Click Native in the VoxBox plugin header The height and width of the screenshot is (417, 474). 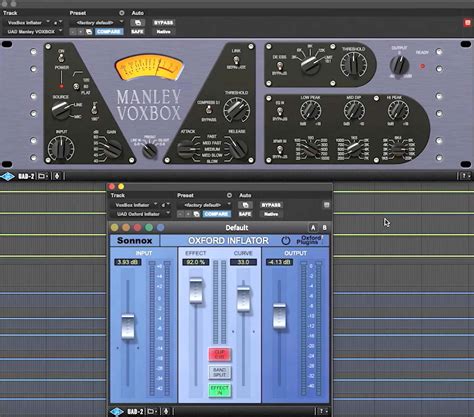[x=163, y=32]
